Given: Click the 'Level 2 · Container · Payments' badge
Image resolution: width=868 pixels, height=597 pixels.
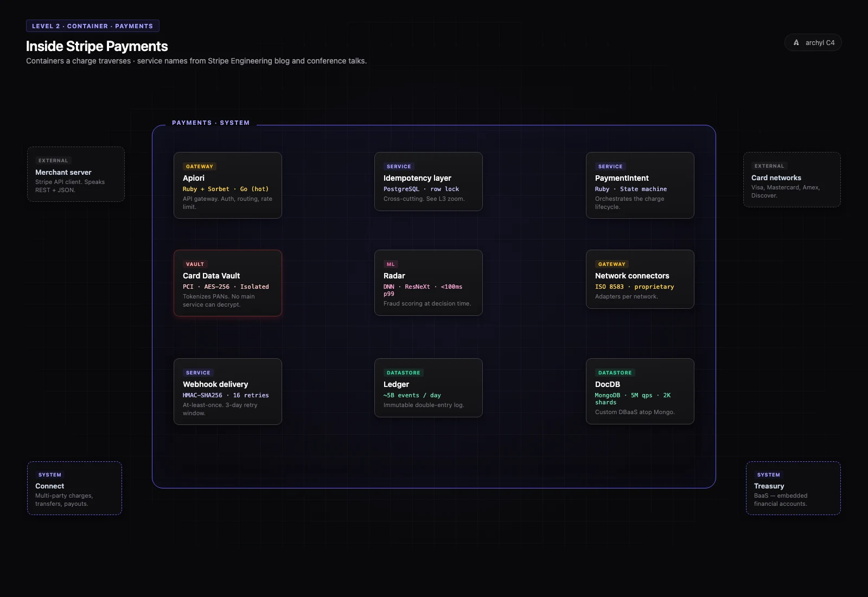Looking at the screenshot, I should (93, 26).
